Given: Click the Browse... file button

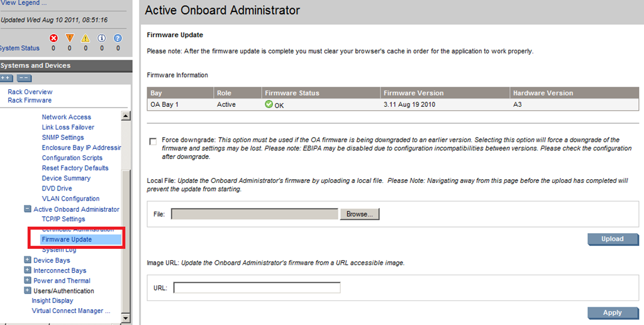Looking at the screenshot, I should point(360,214).
